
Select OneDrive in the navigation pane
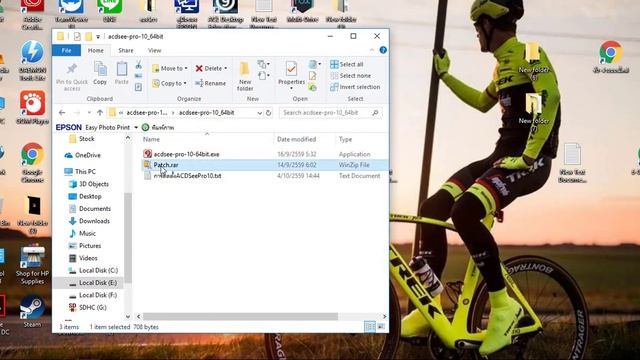click(x=87, y=155)
